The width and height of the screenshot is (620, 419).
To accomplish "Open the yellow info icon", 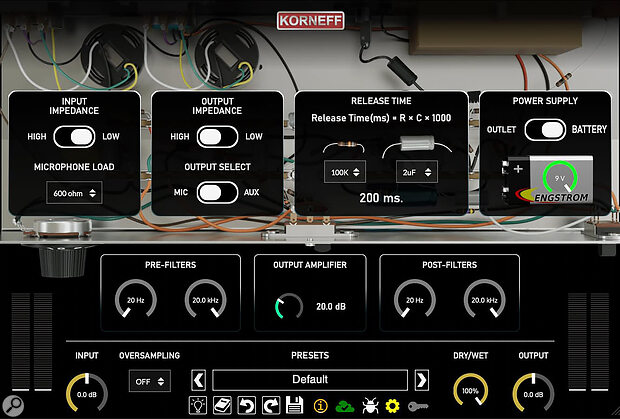I will coord(321,406).
